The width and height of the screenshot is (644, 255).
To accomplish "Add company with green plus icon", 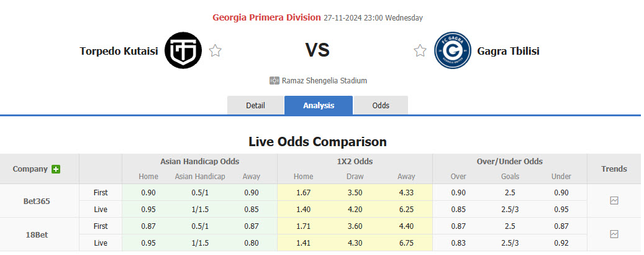I will point(57,169).
